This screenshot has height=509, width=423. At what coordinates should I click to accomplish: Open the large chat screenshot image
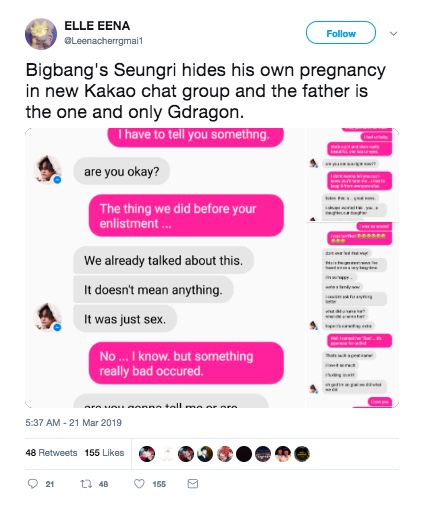coord(165,268)
